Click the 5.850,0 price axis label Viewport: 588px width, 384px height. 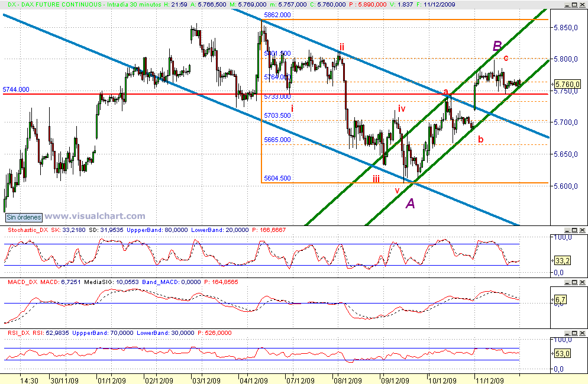[566, 28]
